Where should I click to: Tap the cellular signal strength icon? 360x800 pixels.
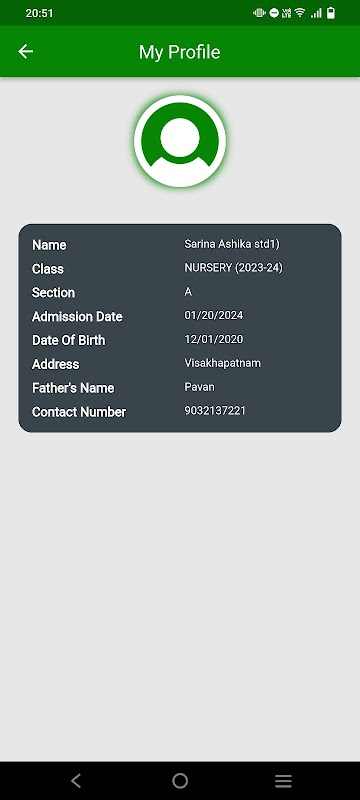317,13
